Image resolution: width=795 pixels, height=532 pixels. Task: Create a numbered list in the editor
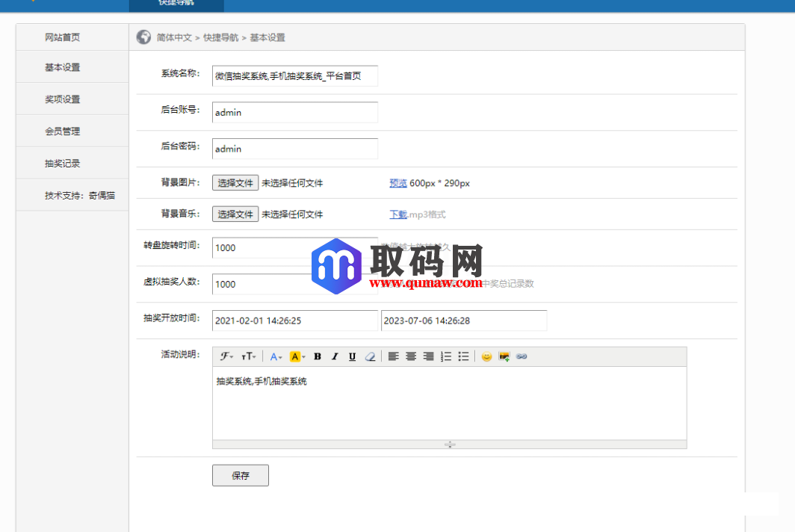point(445,356)
